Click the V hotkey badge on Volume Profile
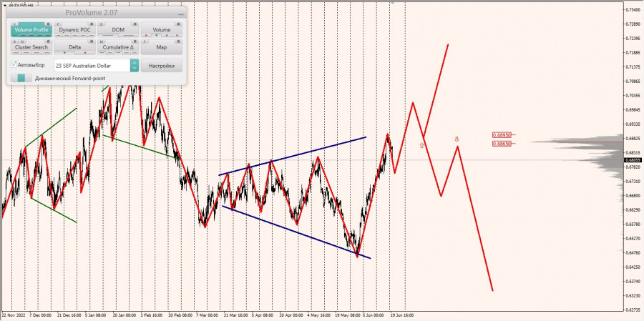This screenshot has width=644, height=321. click(x=15, y=24)
